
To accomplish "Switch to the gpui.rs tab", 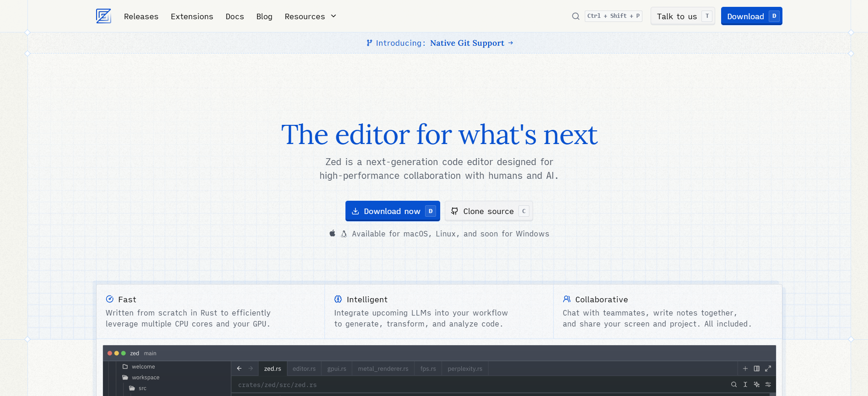I will pos(337,369).
